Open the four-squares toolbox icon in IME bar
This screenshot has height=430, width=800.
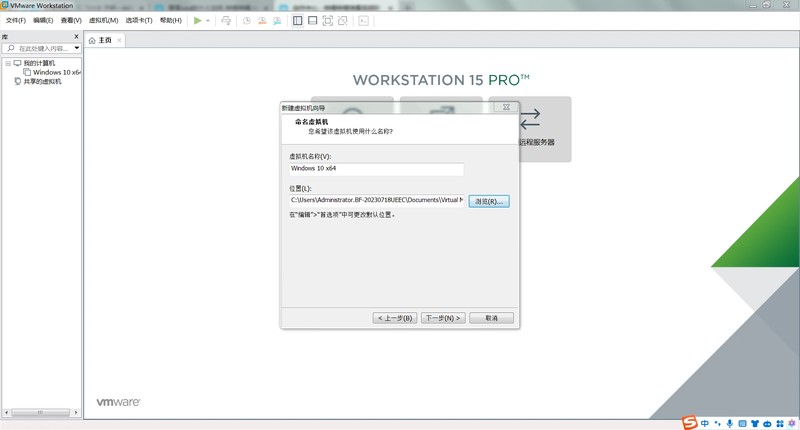point(780,423)
